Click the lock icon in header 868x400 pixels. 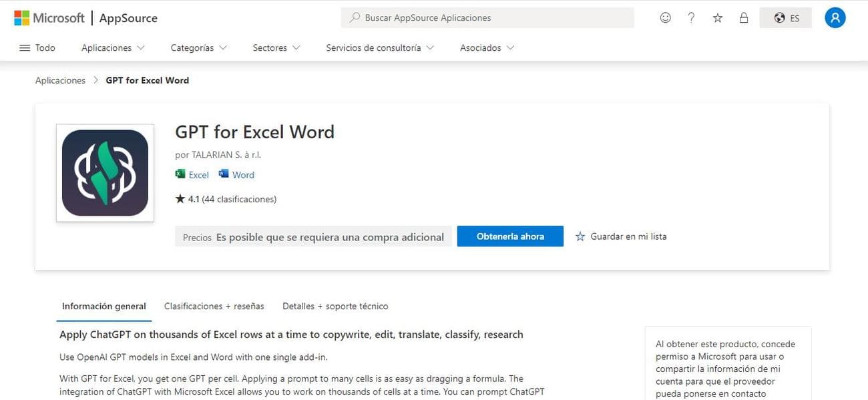point(744,18)
